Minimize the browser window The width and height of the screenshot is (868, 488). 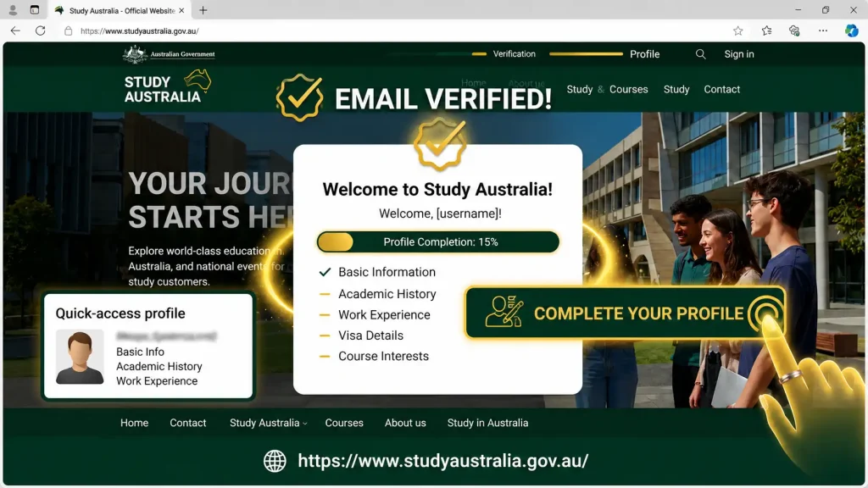click(x=798, y=10)
